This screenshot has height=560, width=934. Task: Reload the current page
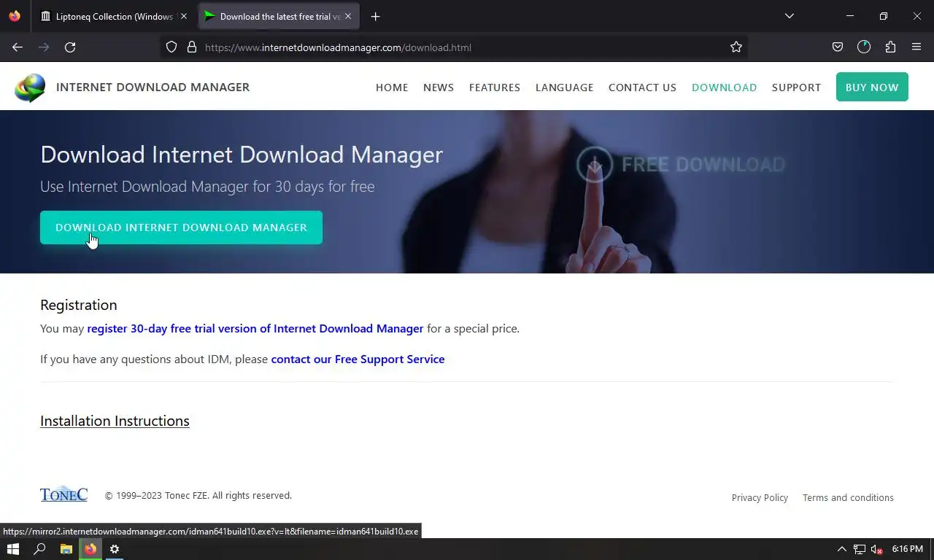[70, 47]
